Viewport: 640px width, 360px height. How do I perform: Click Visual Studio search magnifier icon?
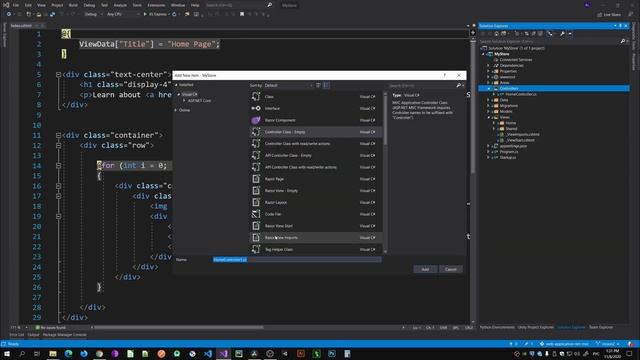[269, 5]
